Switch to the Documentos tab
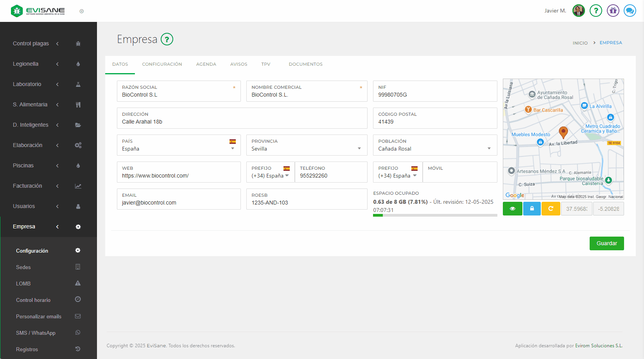The width and height of the screenshot is (644, 359). pyautogui.click(x=306, y=64)
